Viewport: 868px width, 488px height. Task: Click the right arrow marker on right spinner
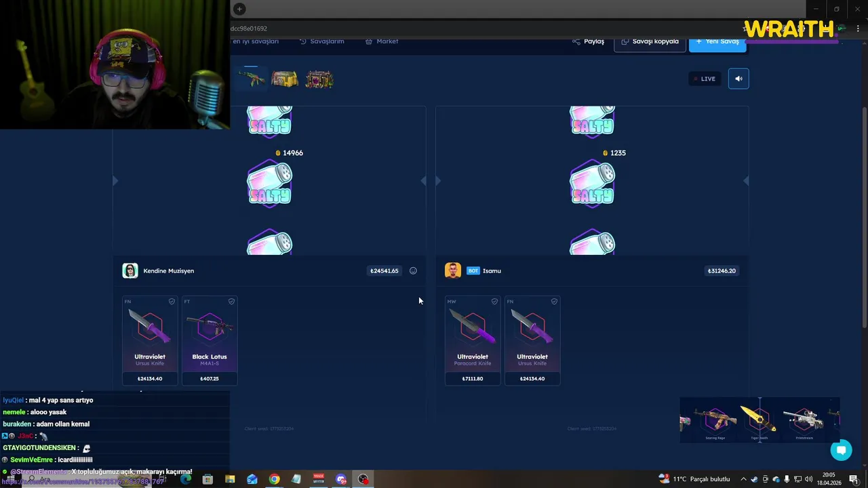click(x=746, y=181)
